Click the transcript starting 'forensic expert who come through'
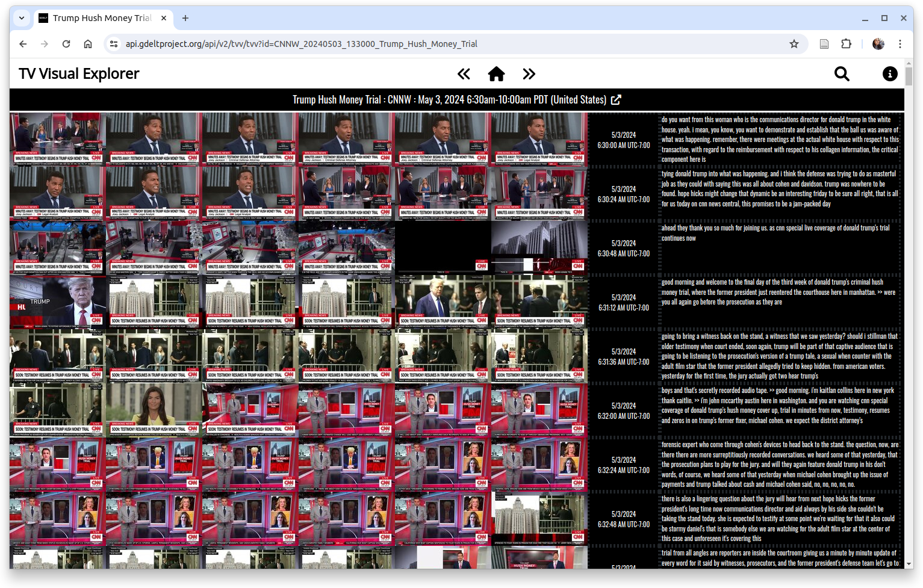The height and width of the screenshot is (588, 923). pos(780,465)
